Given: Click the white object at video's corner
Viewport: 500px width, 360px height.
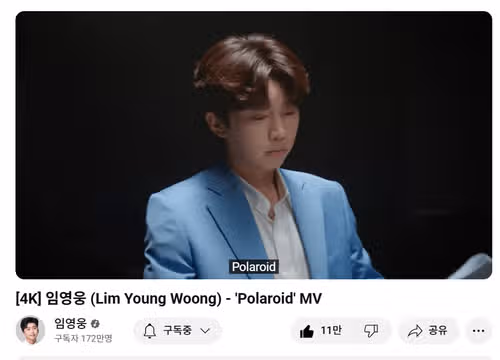Looking at the screenshot, I should [x=473, y=267].
